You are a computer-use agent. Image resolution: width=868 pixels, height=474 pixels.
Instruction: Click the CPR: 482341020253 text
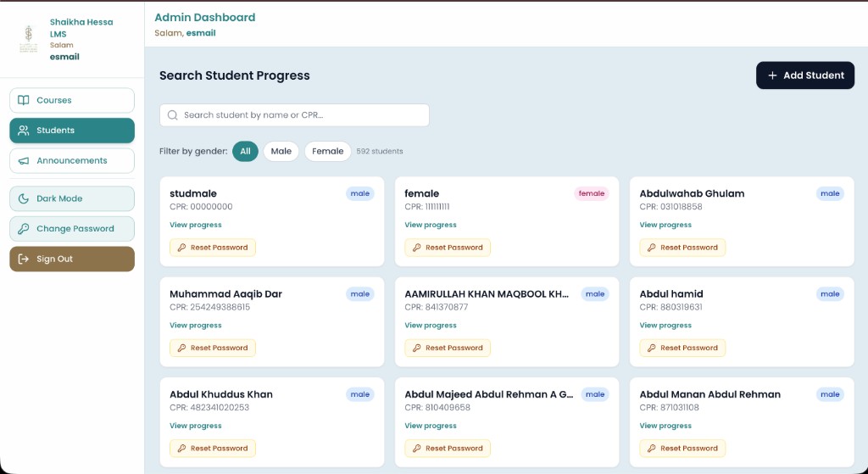click(209, 407)
